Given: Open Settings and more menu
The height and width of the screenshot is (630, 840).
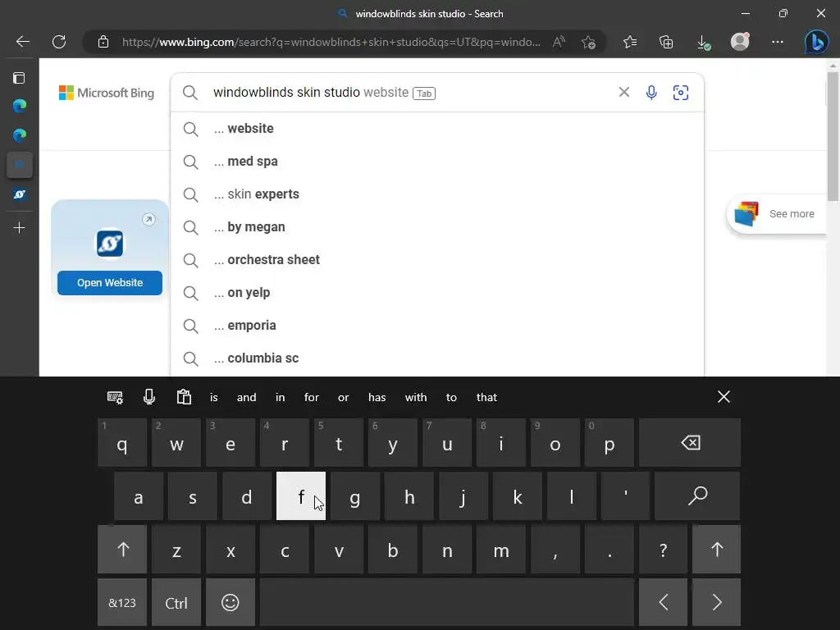Looking at the screenshot, I should click(778, 42).
